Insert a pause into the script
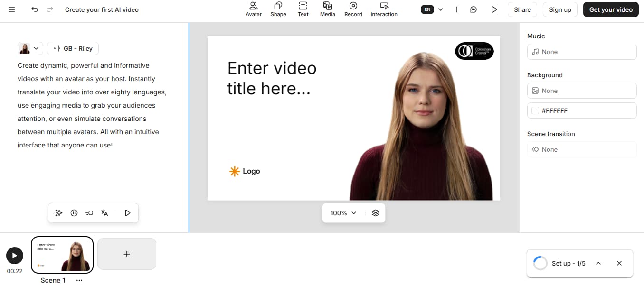Viewport: 644px width, 285px height. click(x=74, y=212)
